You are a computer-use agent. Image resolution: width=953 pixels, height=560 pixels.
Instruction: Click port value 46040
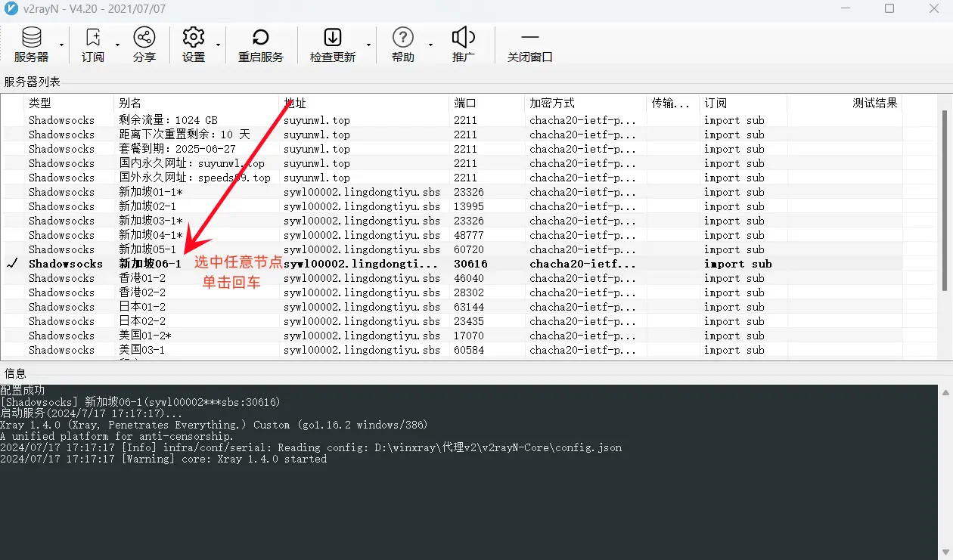pyautogui.click(x=469, y=278)
